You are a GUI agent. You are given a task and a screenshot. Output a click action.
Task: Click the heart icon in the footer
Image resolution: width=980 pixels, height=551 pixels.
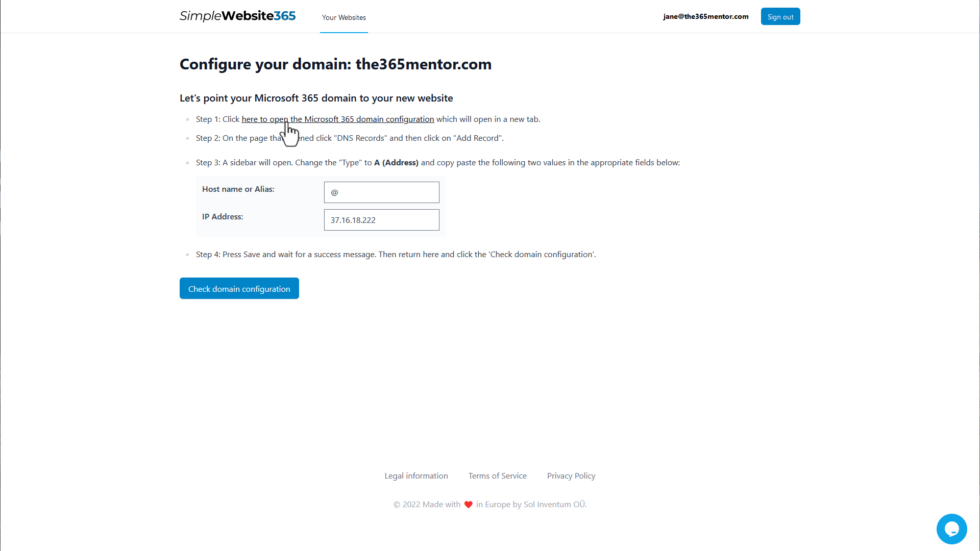(x=469, y=504)
